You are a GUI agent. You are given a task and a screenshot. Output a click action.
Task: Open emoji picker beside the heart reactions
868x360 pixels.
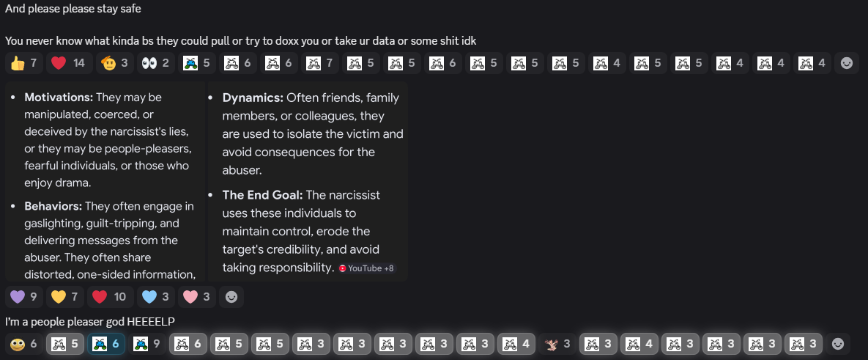click(231, 297)
